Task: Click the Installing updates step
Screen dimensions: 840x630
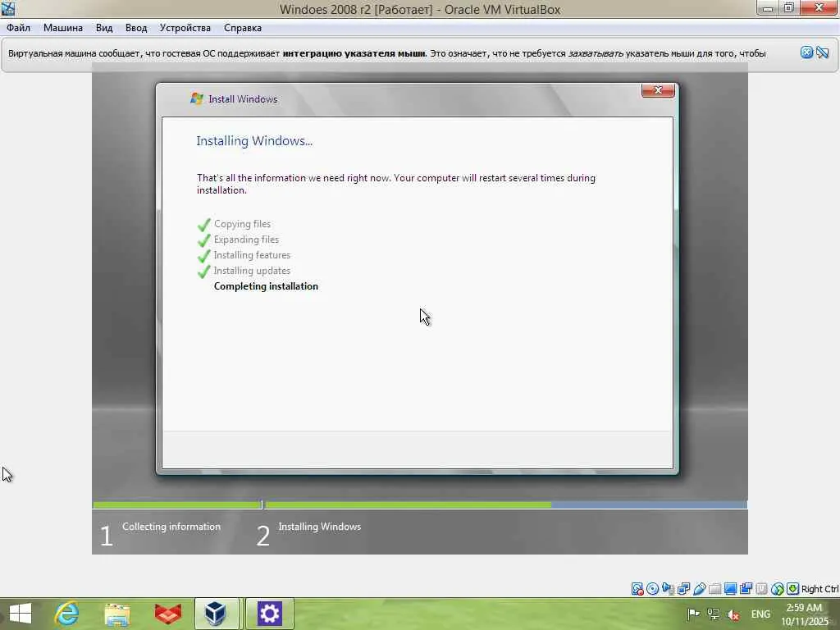Action: coord(253,271)
